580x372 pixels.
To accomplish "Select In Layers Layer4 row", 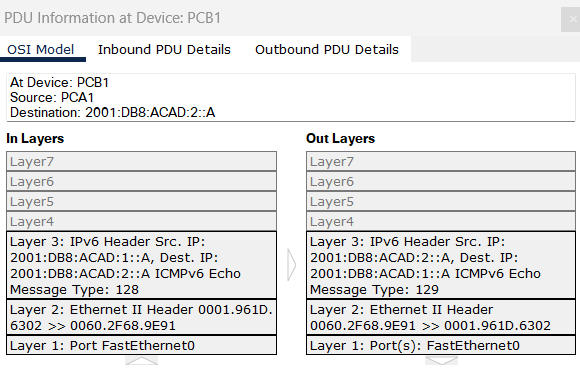I will coord(141,221).
